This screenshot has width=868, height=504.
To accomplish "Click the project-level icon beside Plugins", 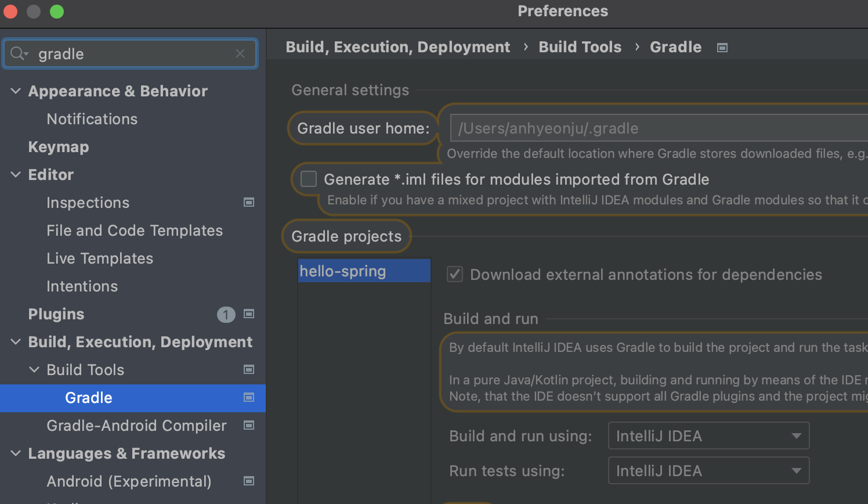I will pyautogui.click(x=249, y=314).
